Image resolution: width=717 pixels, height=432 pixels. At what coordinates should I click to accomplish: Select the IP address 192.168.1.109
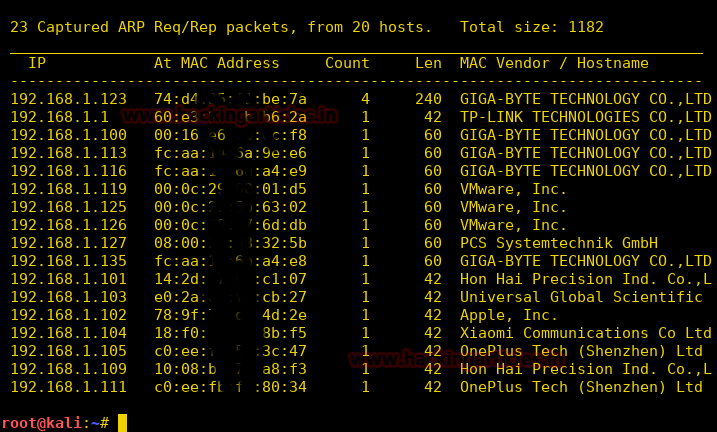(x=69, y=369)
